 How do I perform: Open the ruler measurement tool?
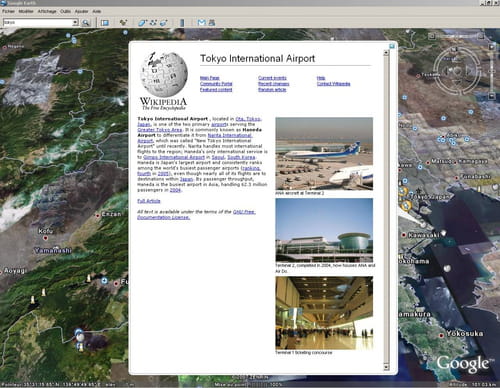point(182,23)
